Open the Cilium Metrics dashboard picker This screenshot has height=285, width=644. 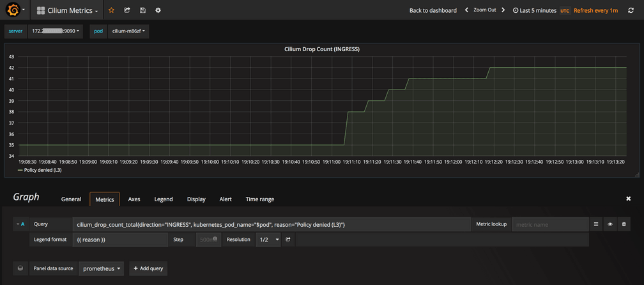pyautogui.click(x=67, y=10)
